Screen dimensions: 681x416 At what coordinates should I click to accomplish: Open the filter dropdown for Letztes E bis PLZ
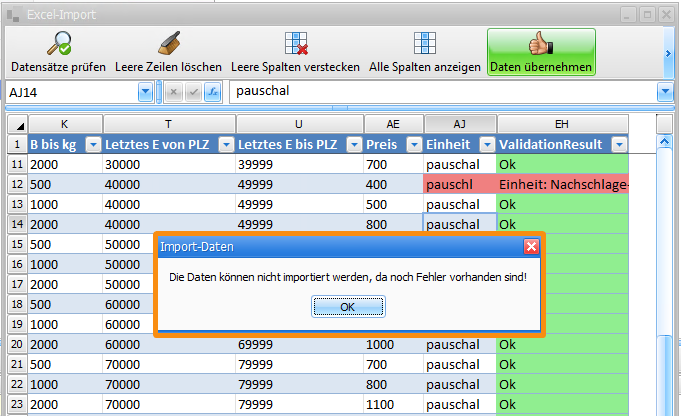click(354, 144)
